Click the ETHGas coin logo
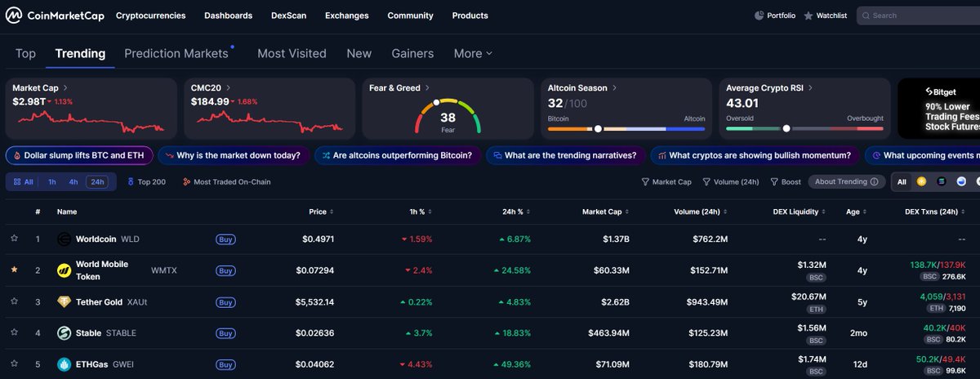The width and height of the screenshot is (980, 379). [64, 364]
